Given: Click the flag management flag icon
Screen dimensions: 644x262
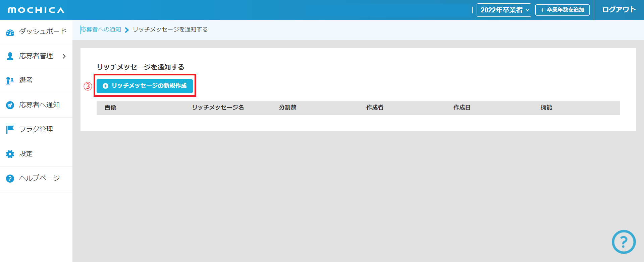Looking at the screenshot, I should [x=10, y=129].
